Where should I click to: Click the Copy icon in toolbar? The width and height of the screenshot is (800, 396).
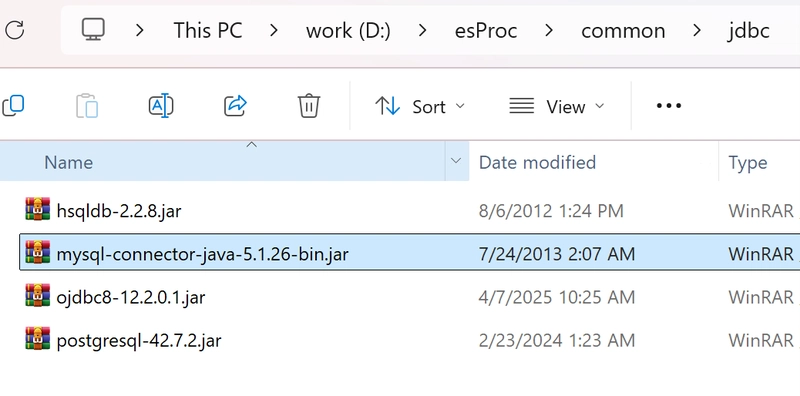13,106
